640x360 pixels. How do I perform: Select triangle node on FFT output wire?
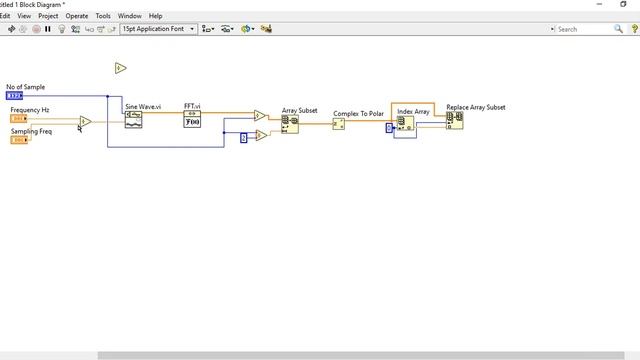(260, 116)
